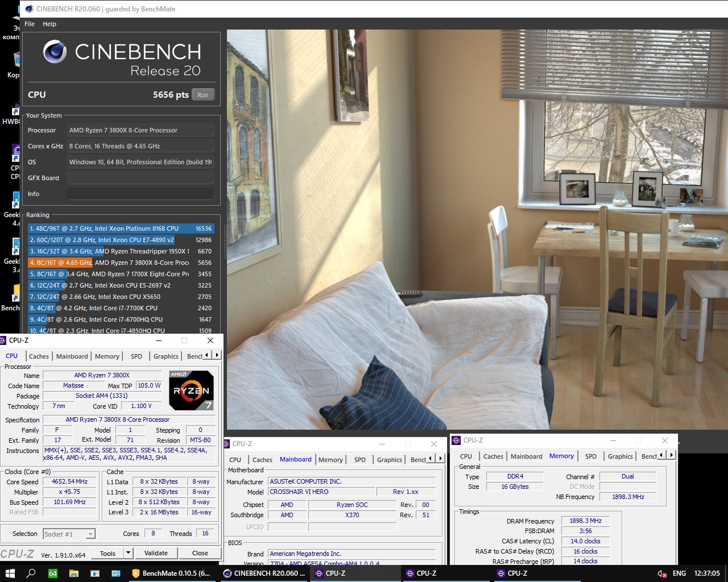
Task: Click the Info field in Cinebench
Action: point(140,194)
